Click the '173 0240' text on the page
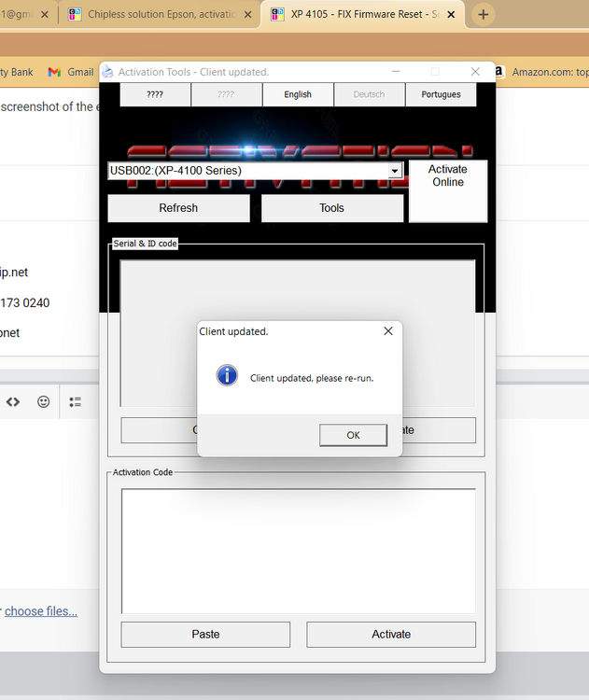Screen dimensions: 589x700 25,302
